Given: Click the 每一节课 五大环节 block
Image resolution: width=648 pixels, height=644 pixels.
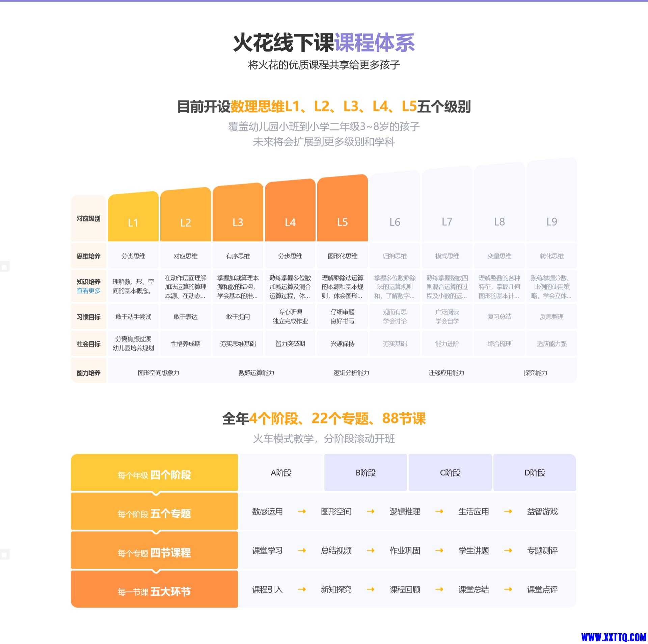Looking at the screenshot, I should pyautogui.click(x=154, y=589).
